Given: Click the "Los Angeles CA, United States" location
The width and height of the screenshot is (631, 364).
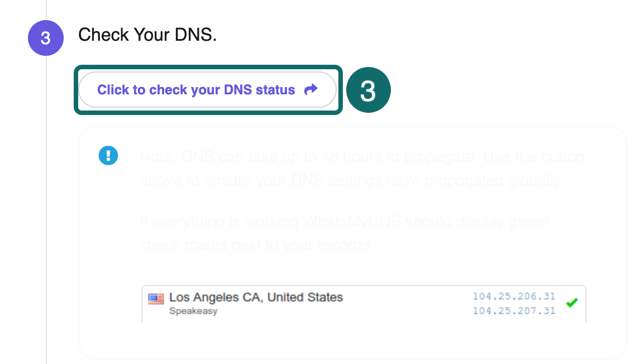Looking at the screenshot, I should click(x=256, y=297).
